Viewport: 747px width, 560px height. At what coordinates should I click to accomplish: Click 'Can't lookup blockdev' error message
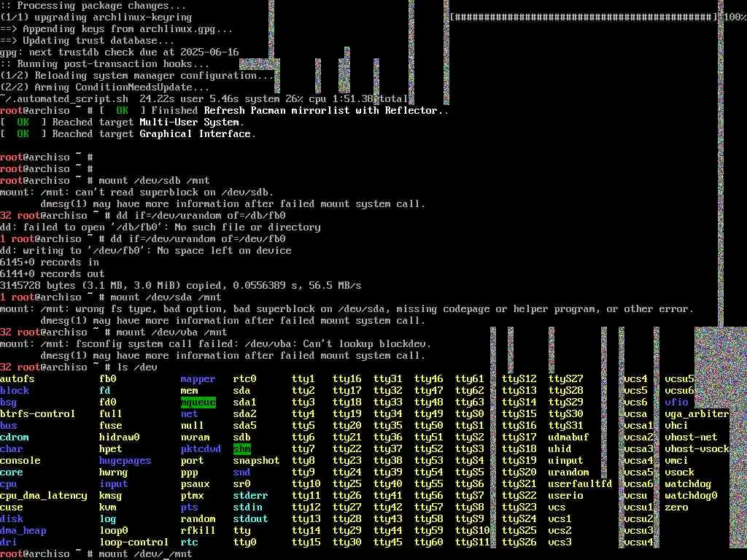tap(367, 344)
